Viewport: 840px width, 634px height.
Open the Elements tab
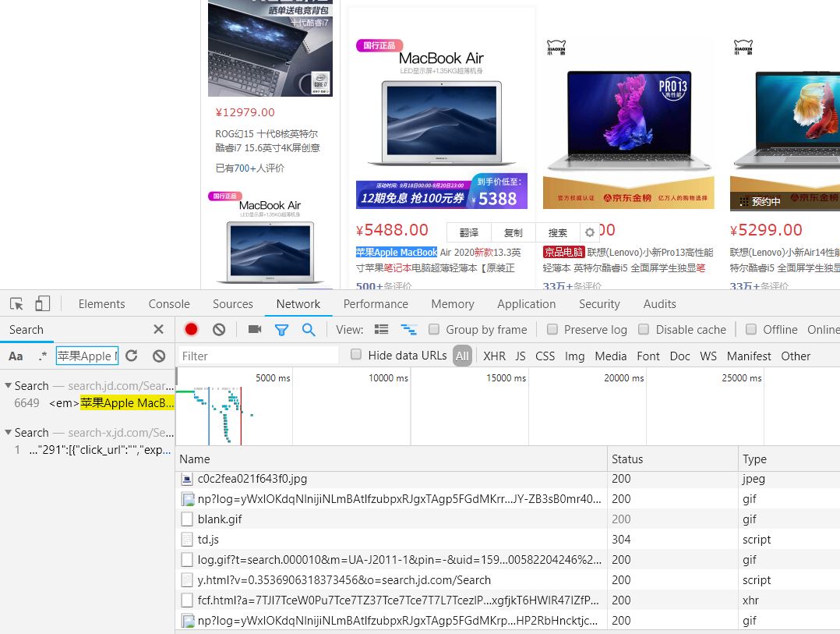click(x=102, y=304)
